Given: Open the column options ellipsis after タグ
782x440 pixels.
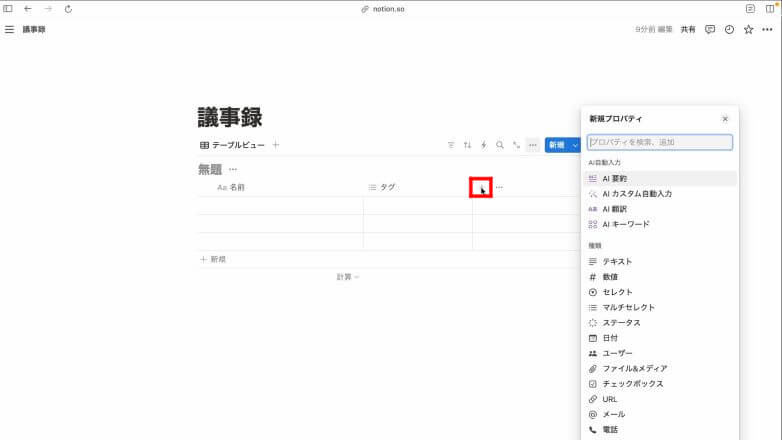Looking at the screenshot, I should point(499,188).
